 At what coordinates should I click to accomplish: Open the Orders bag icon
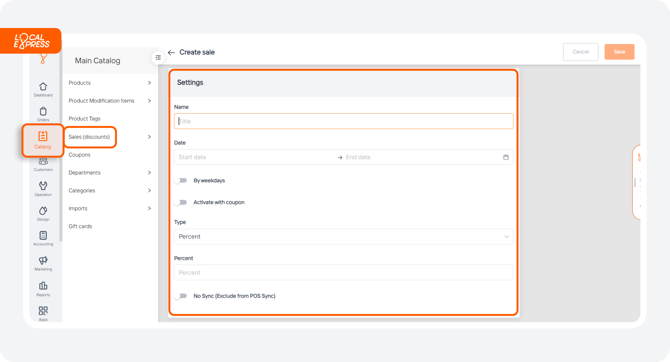43,112
